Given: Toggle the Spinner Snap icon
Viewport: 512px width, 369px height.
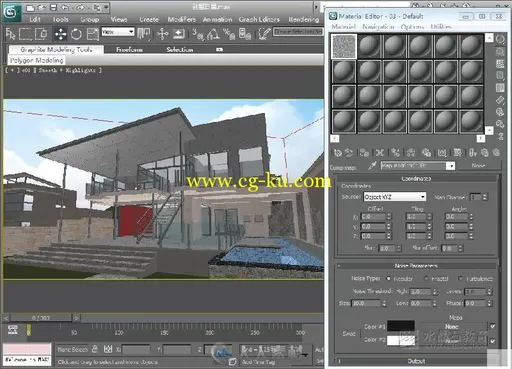Looking at the screenshot, I should 245,34.
